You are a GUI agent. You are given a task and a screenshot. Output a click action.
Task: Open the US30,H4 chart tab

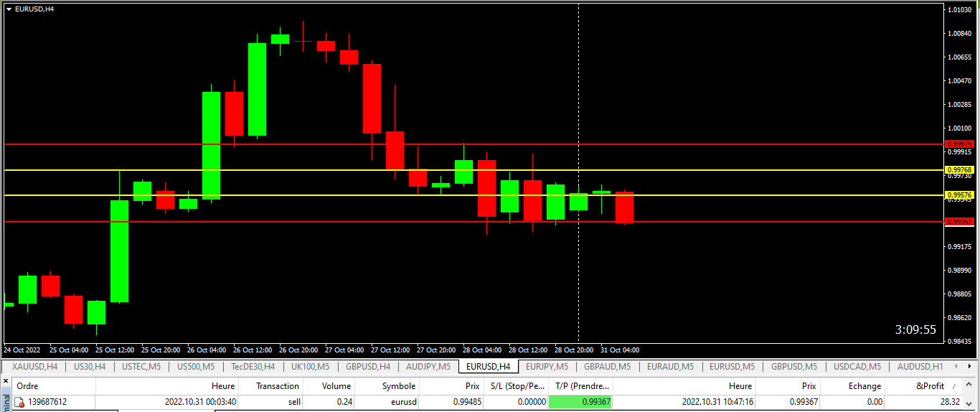90,367
